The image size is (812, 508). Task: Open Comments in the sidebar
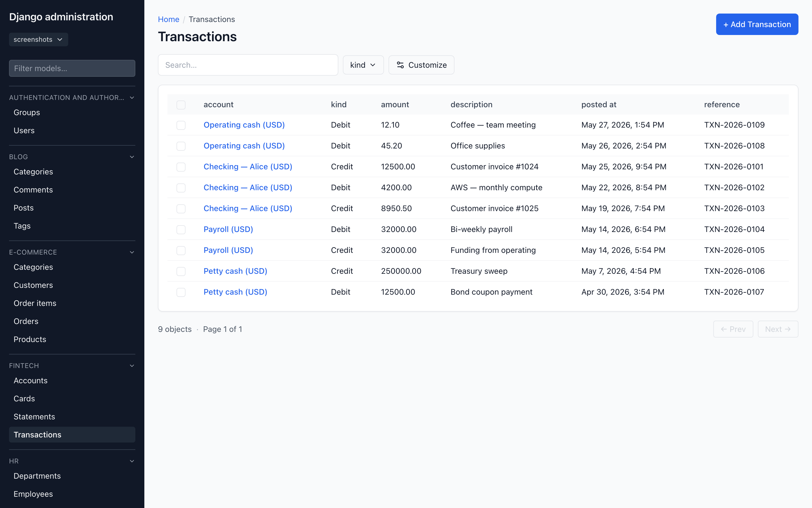coord(72,190)
